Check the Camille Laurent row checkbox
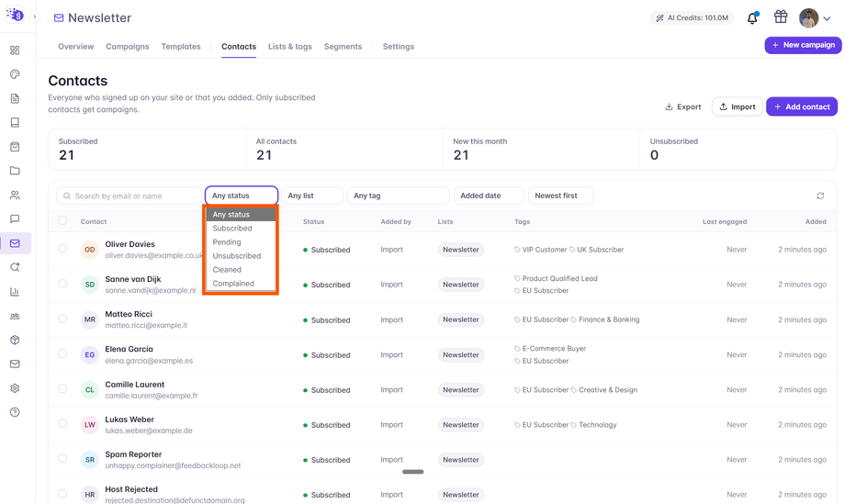 (62, 388)
